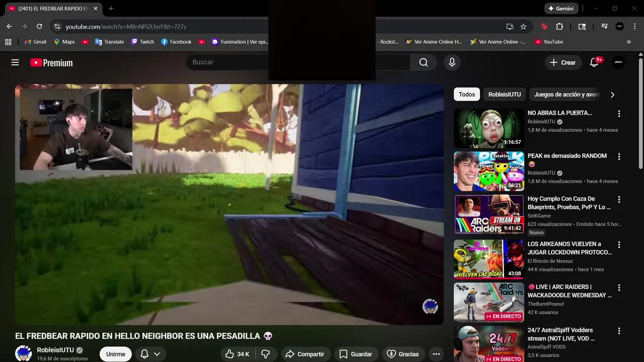Open the Maps bookmark
The width and height of the screenshot is (644, 362).
[x=64, y=42]
